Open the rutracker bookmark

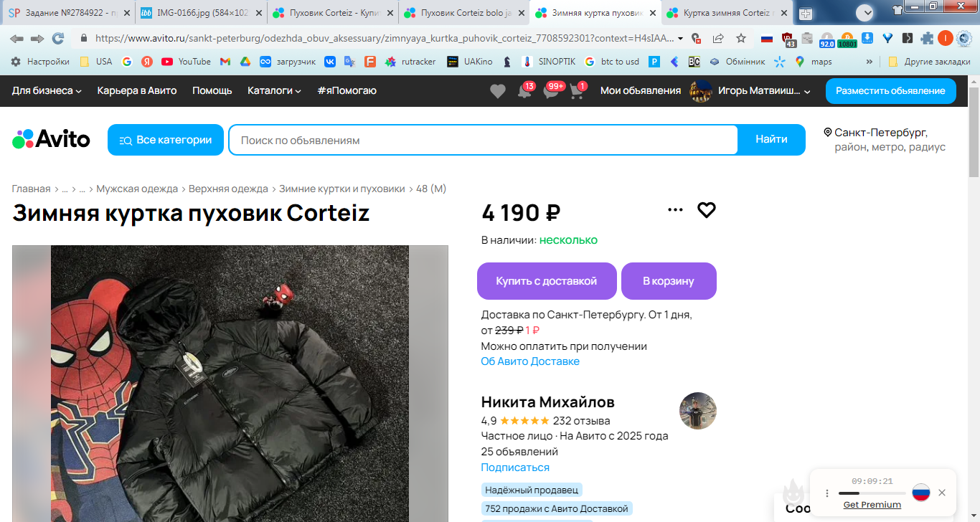click(x=410, y=62)
